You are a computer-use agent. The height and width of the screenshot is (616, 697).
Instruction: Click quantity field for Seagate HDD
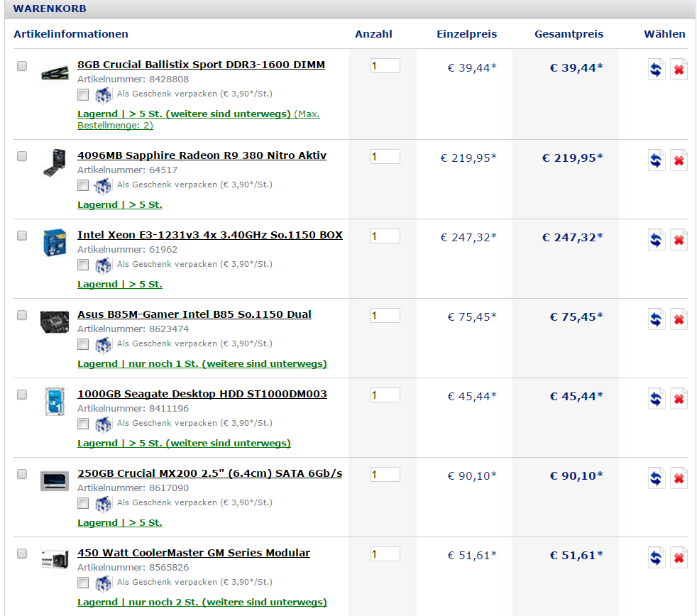pos(385,395)
